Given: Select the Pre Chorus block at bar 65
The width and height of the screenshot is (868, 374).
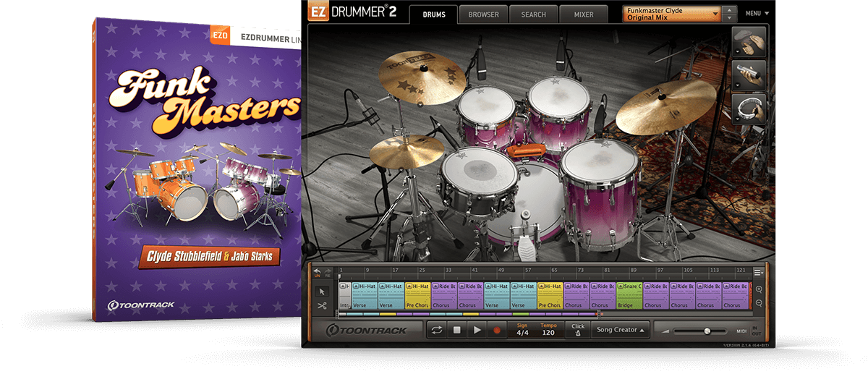Looking at the screenshot, I should [550, 295].
